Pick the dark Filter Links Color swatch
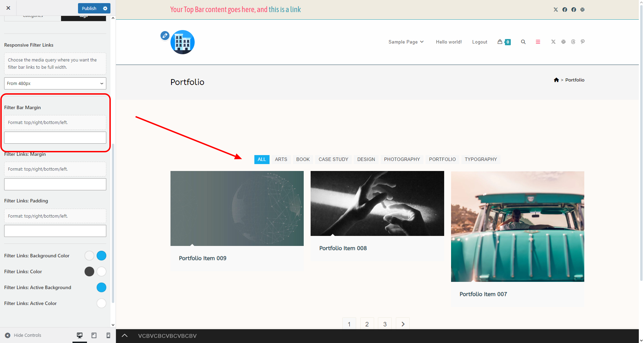The image size is (644, 343). (89, 271)
